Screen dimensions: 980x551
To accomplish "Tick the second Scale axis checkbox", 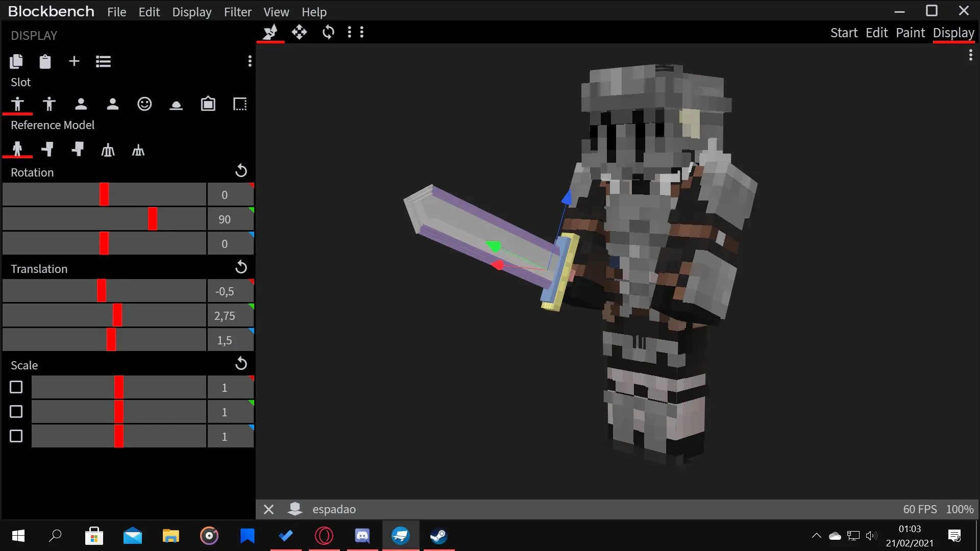I will (16, 412).
